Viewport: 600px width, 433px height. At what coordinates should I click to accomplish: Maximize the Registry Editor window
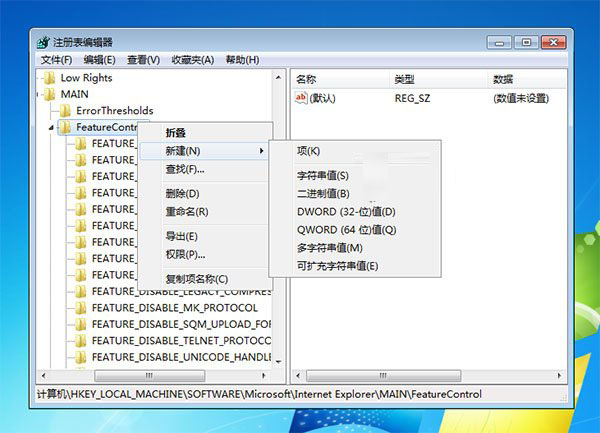click(x=526, y=42)
